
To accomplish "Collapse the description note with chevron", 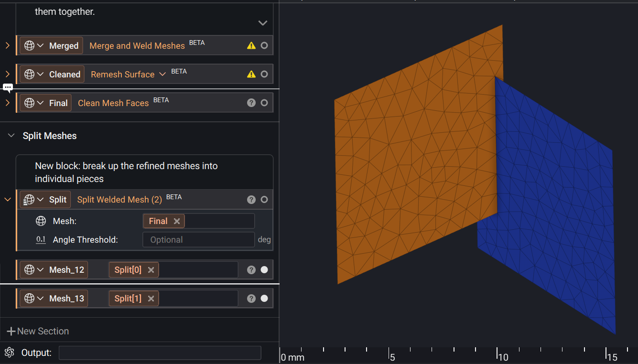I will (x=262, y=23).
